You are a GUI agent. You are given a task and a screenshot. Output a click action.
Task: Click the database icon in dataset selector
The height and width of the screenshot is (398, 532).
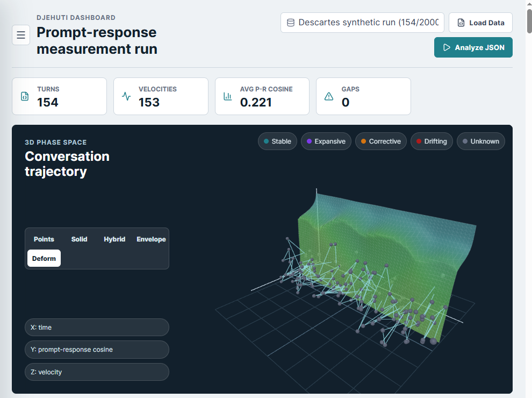coord(291,23)
